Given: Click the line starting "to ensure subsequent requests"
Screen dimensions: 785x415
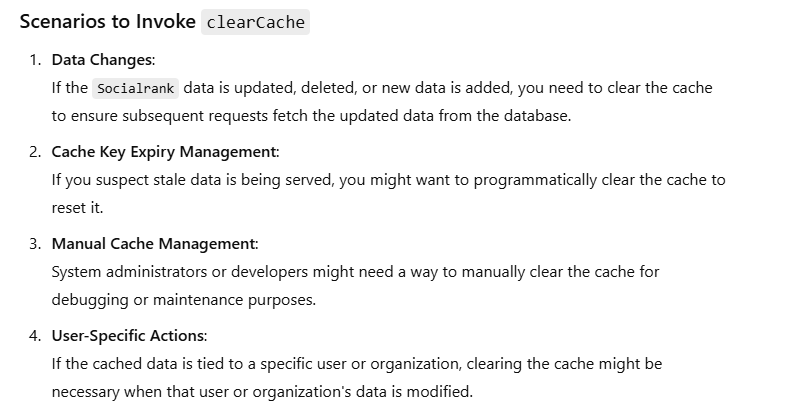Looking at the screenshot, I should [310, 115].
